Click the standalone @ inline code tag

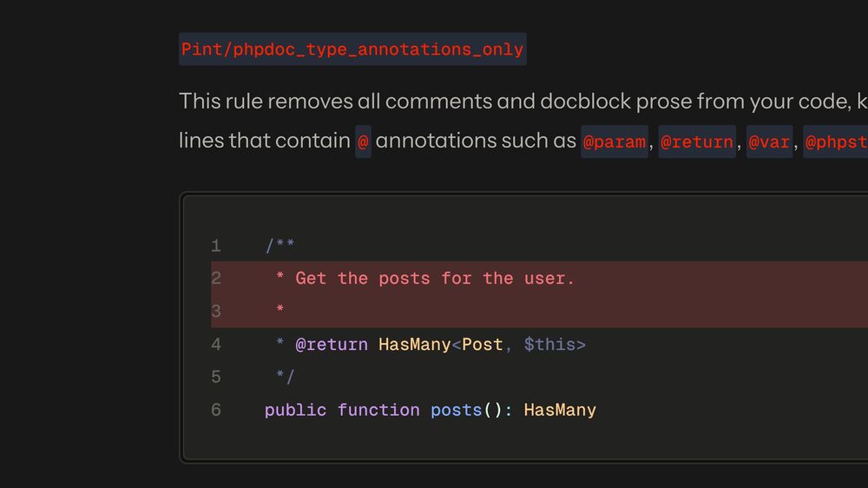click(363, 142)
